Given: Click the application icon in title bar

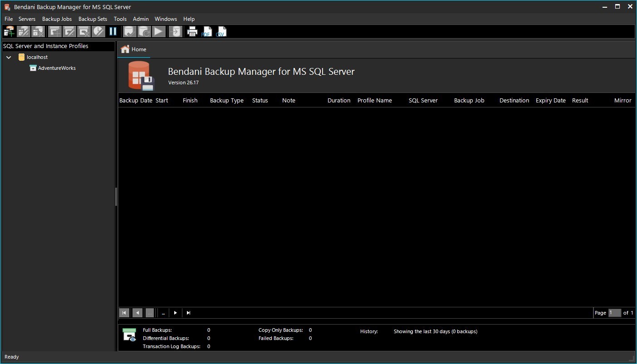Looking at the screenshot, I should point(7,7).
